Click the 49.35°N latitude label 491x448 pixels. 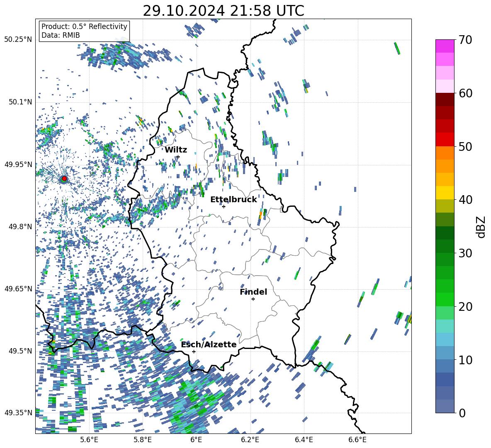coord(18,413)
